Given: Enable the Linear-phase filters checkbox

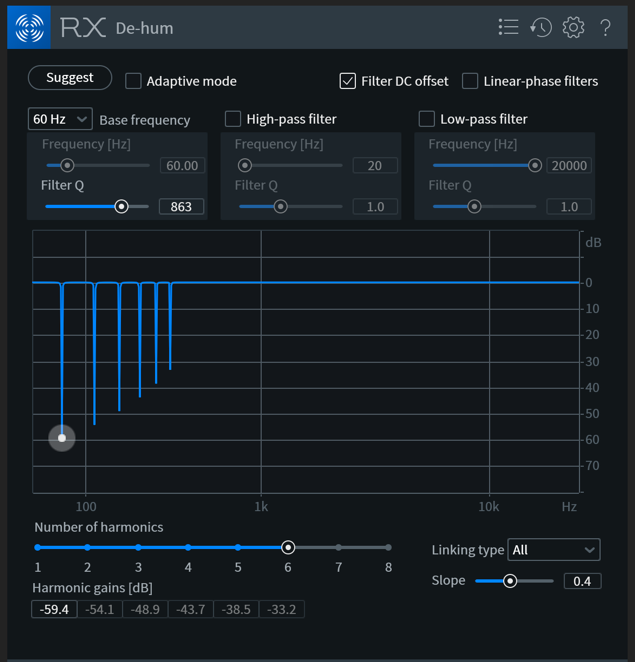Looking at the screenshot, I should pyautogui.click(x=470, y=81).
